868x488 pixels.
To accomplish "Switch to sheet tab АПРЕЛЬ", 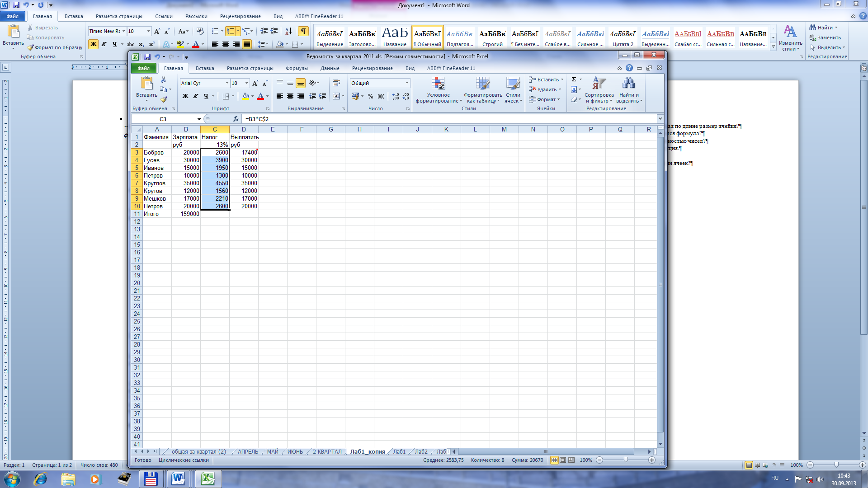I will tap(248, 452).
